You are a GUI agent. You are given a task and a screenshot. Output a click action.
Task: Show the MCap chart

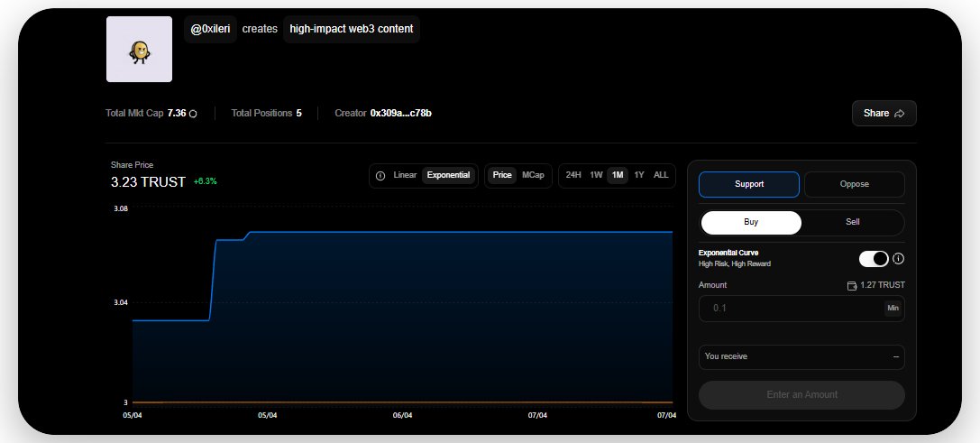click(533, 175)
